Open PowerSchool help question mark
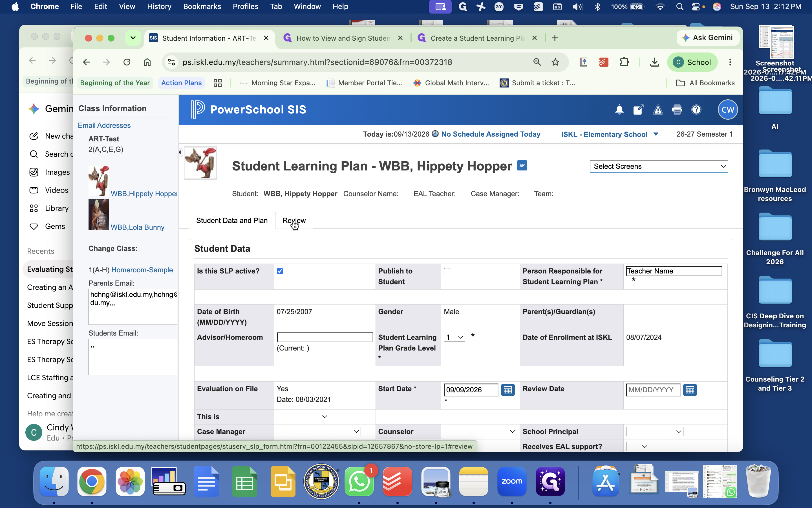 (x=696, y=110)
